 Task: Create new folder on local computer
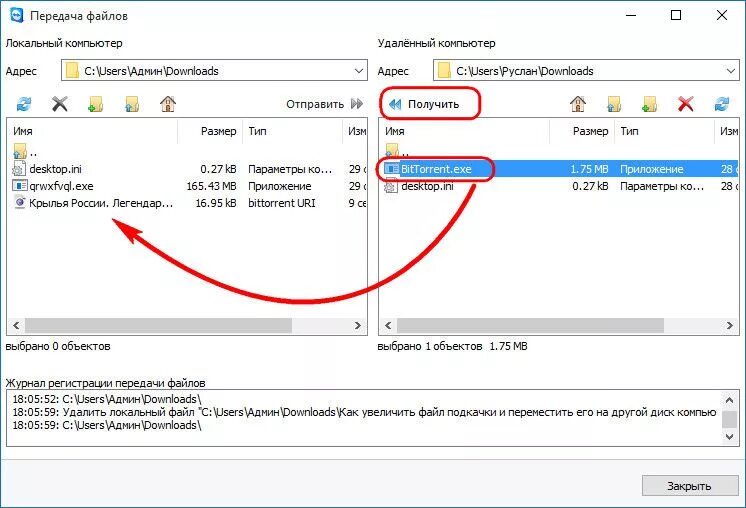pos(96,104)
